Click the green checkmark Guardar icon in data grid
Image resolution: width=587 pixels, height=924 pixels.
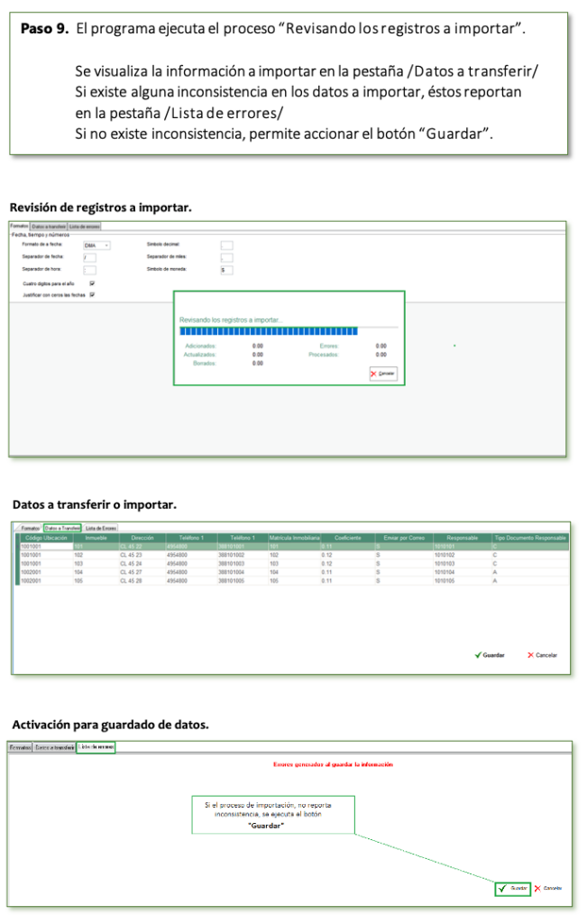[x=478, y=655]
